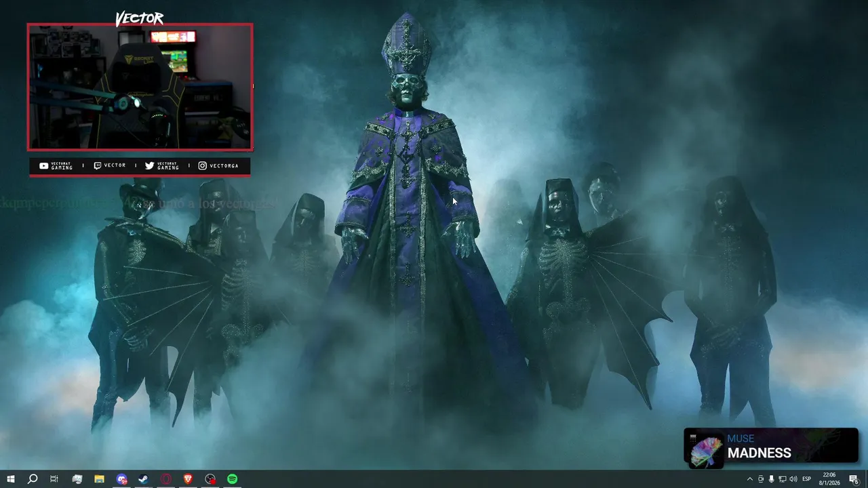The width and height of the screenshot is (868, 488).
Task: Open the white app icon beside Task View
Action: [77, 479]
